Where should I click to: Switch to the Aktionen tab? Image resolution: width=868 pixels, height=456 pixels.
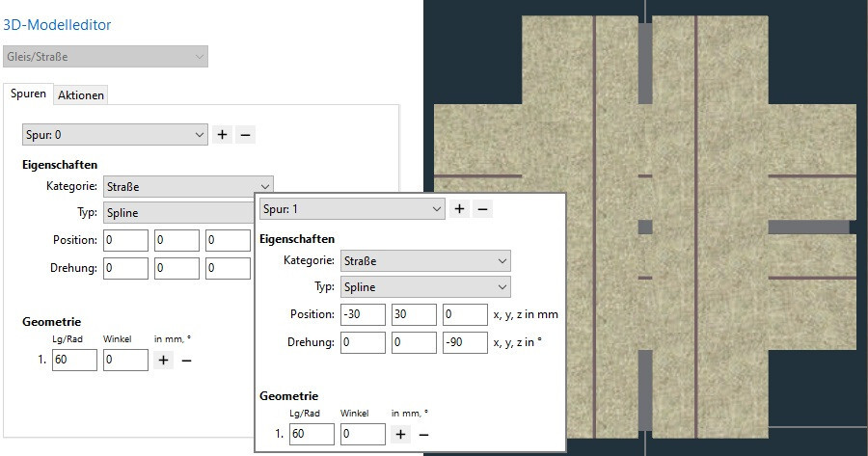coord(81,95)
